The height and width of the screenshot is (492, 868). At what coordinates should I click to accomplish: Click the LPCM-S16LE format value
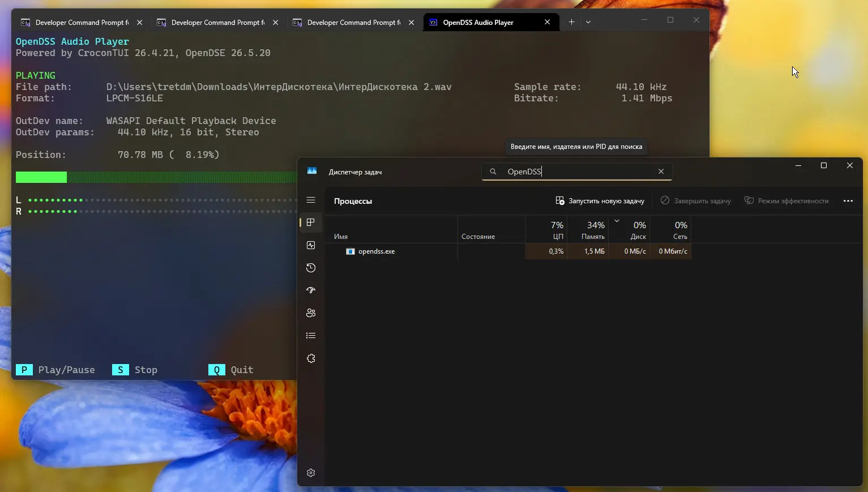click(135, 98)
